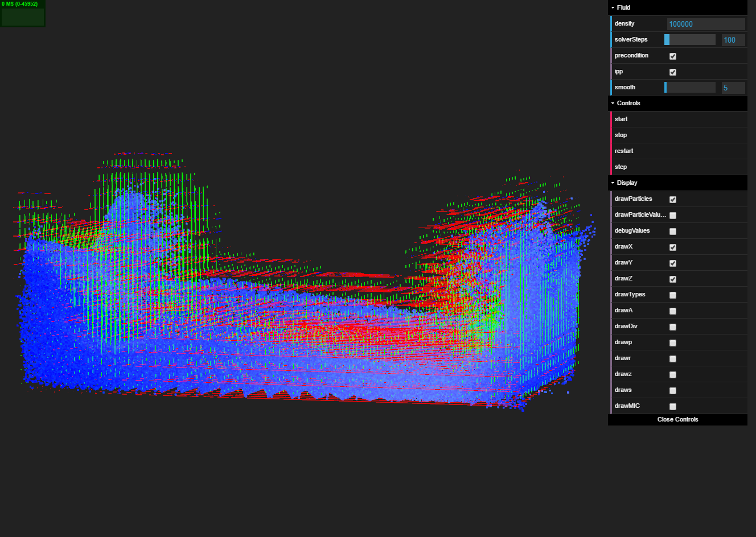Screen dimensions: 756x537
Task: Enable drawDiv checkbox
Action: (x=673, y=327)
